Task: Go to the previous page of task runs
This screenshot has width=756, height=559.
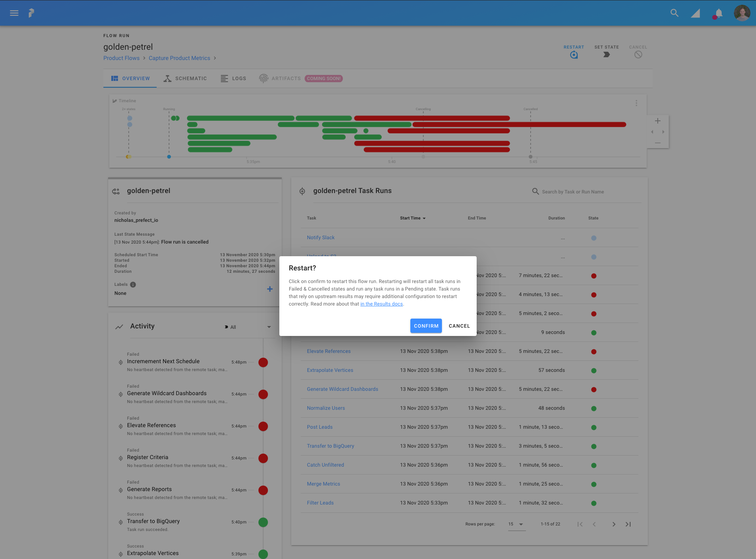Action: point(594,524)
